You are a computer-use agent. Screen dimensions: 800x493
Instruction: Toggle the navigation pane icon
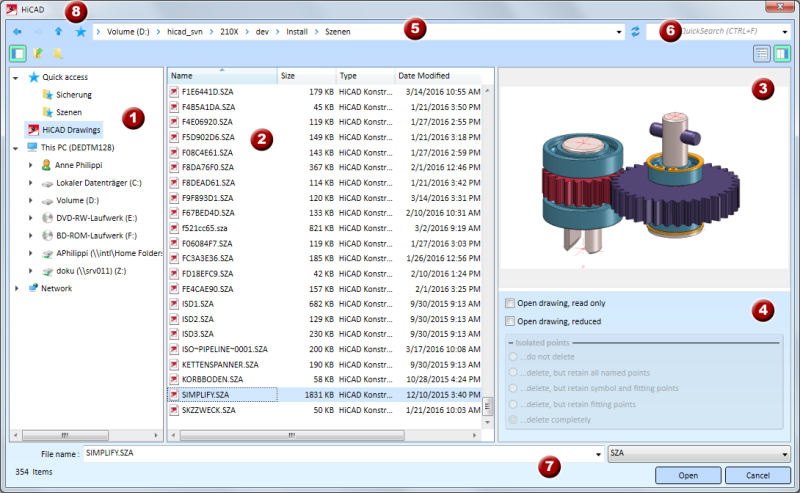pos(18,53)
